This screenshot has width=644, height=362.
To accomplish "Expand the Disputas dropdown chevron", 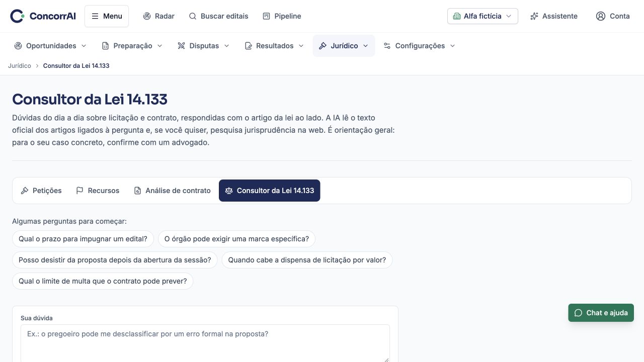I will pos(226,46).
